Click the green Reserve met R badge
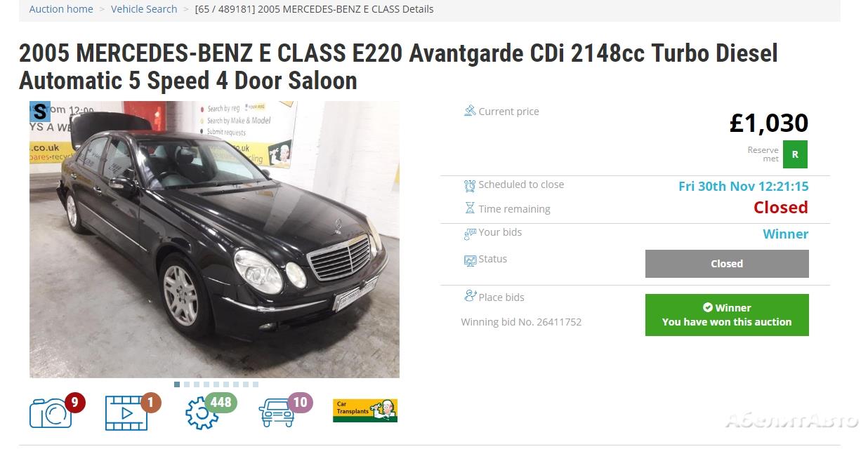Viewport: 868px width, 449px height. (795, 154)
